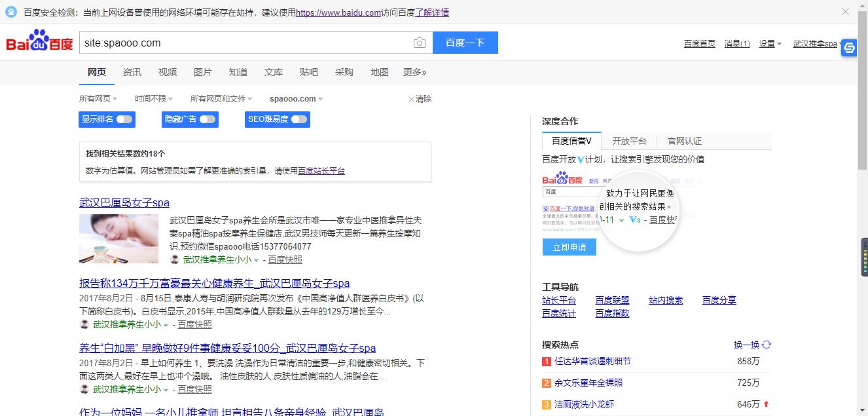The image size is (868, 416).
Task: Select the 开放平台 tab in 深度合作
Action: pos(630,141)
